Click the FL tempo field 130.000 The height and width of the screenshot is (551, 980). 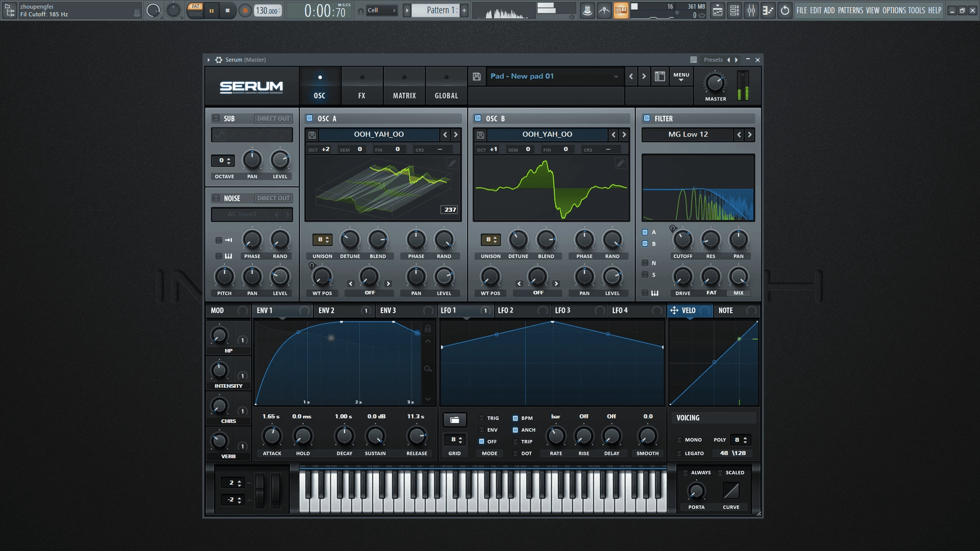point(267,11)
